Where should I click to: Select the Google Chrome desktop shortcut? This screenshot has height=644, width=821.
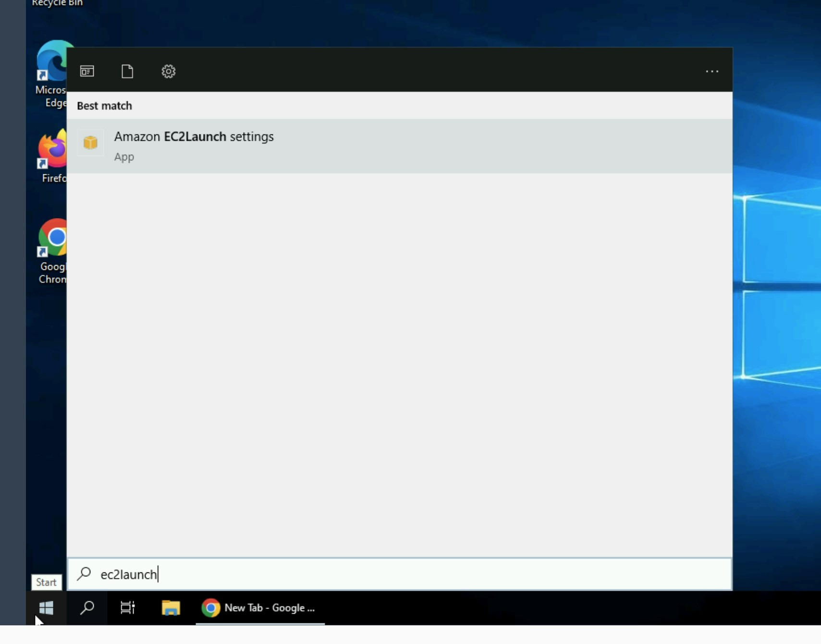click(x=52, y=252)
